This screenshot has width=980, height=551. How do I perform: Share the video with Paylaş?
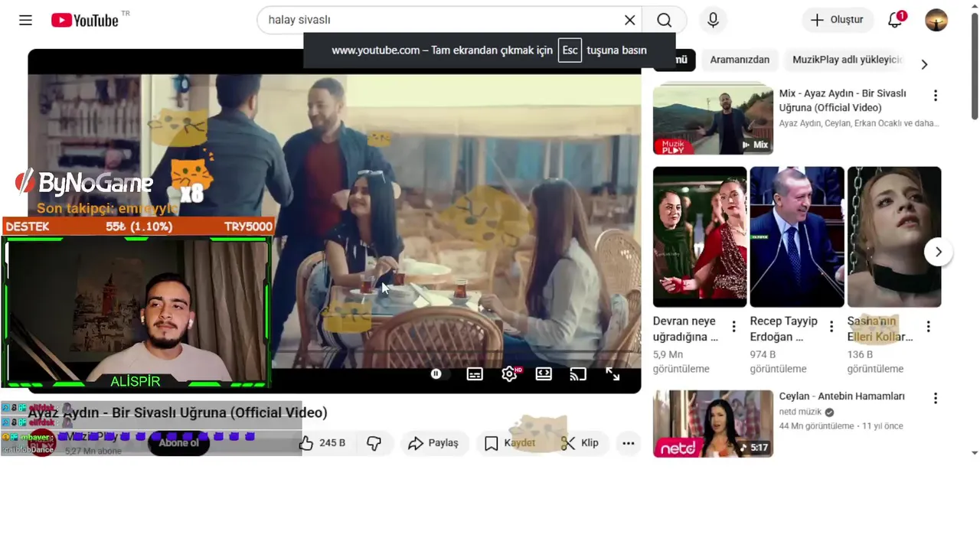pyautogui.click(x=433, y=443)
